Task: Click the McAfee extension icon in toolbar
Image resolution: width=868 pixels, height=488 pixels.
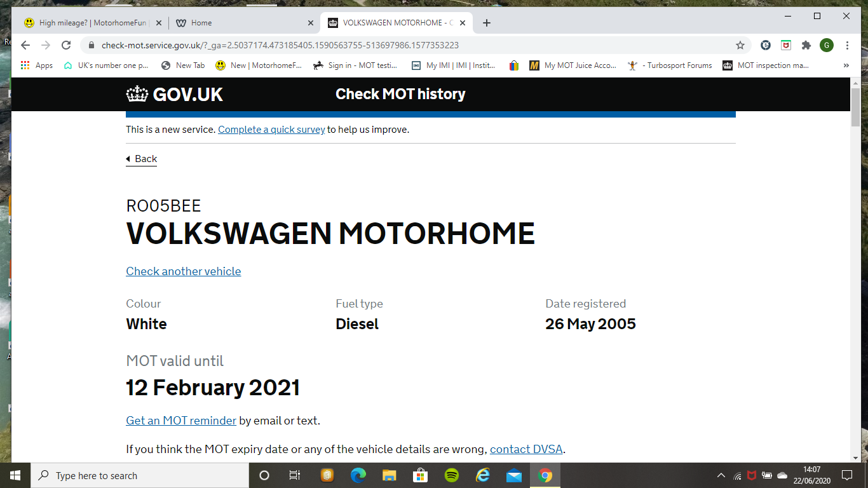Action: point(786,45)
